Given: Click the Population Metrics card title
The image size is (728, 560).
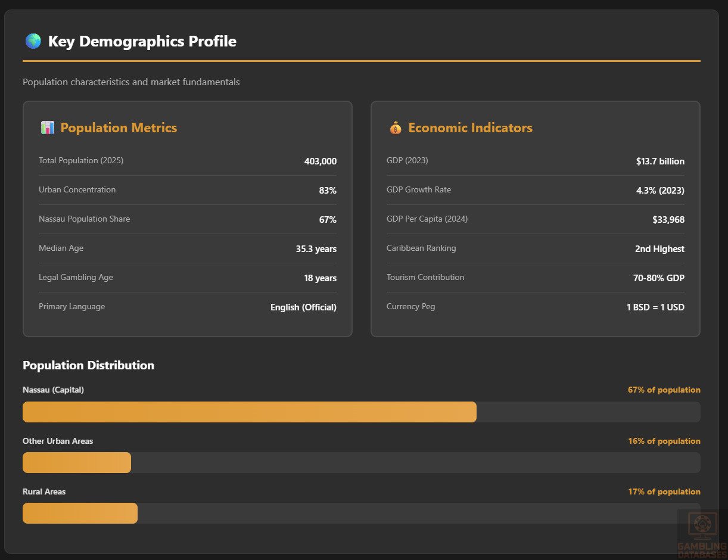Looking at the screenshot, I should coord(119,127).
